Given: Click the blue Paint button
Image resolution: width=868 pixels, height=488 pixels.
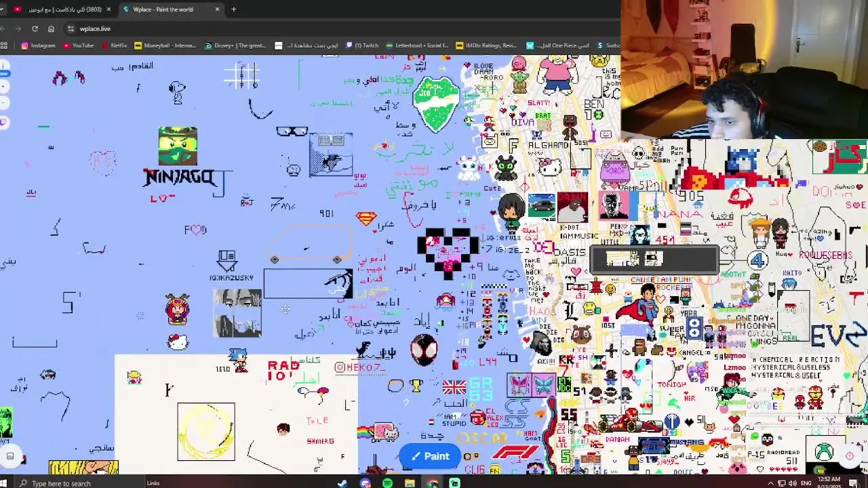Looking at the screenshot, I should tap(430, 456).
